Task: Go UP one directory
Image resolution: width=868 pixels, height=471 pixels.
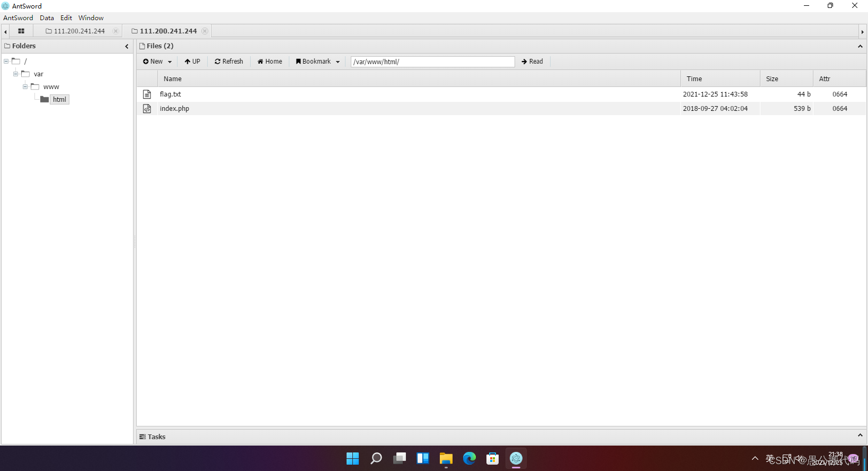Action: (x=192, y=62)
